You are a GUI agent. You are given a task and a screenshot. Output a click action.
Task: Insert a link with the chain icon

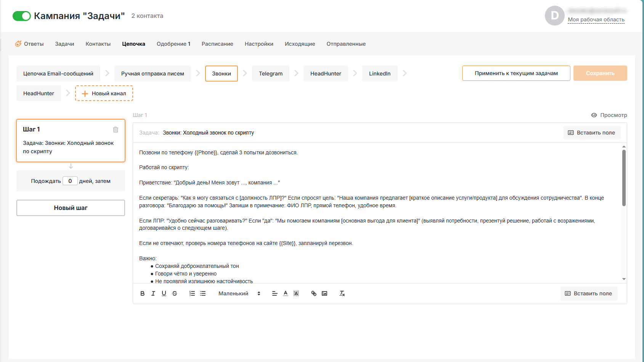tap(313, 293)
